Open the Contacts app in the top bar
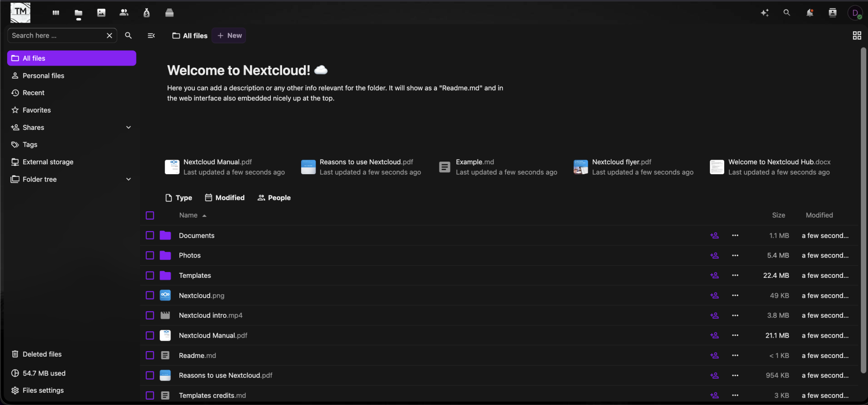Viewport: 868px width, 405px height. point(124,13)
